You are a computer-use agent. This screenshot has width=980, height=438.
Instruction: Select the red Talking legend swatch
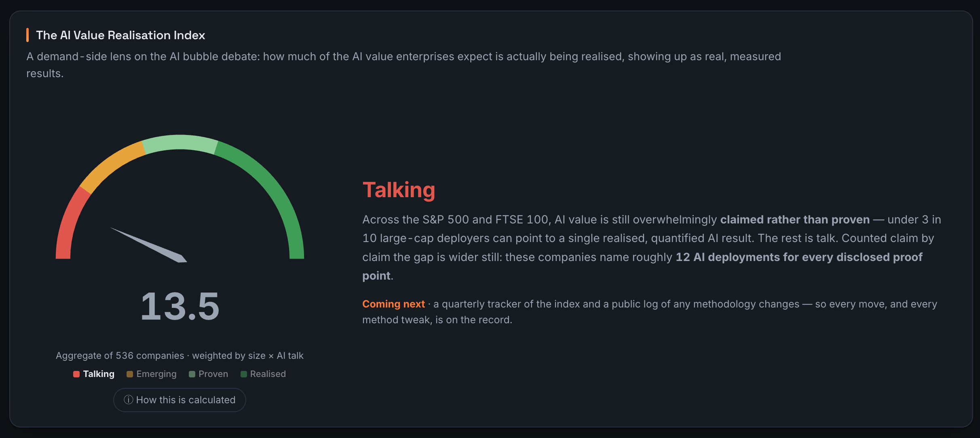[76, 374]
